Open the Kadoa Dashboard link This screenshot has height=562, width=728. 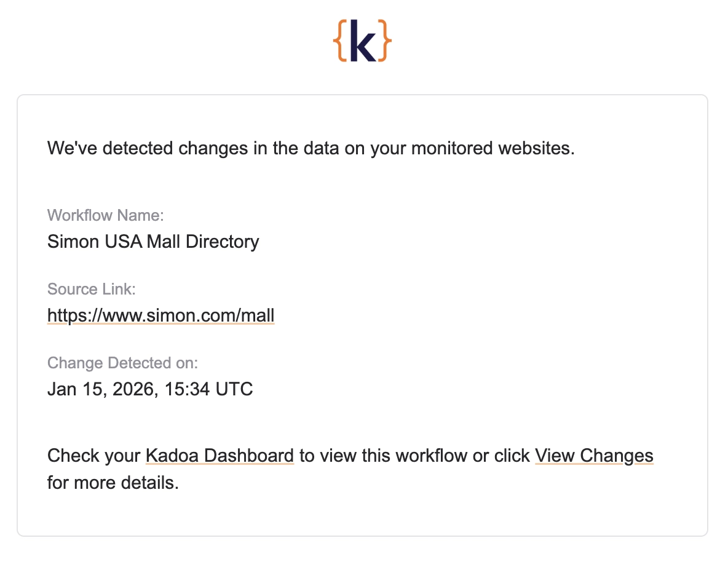220,456
